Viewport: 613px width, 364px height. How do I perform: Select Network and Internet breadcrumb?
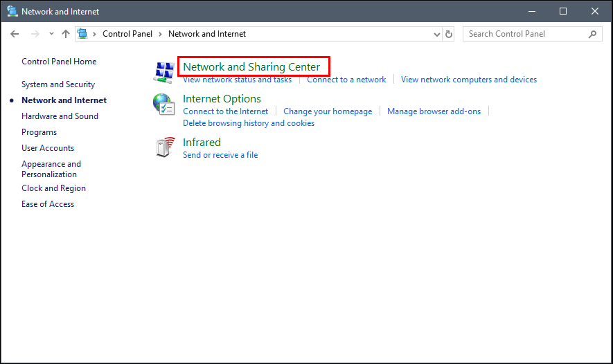(207, 34)
